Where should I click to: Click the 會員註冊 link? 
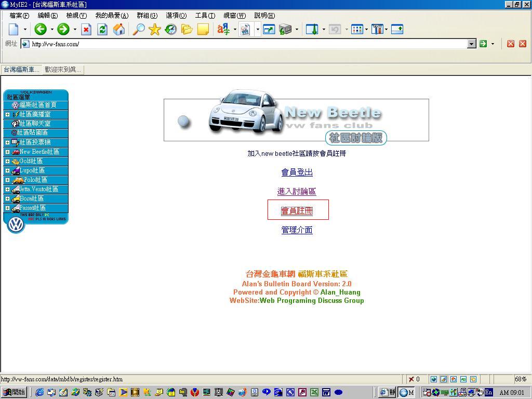(x=297, y=210)
